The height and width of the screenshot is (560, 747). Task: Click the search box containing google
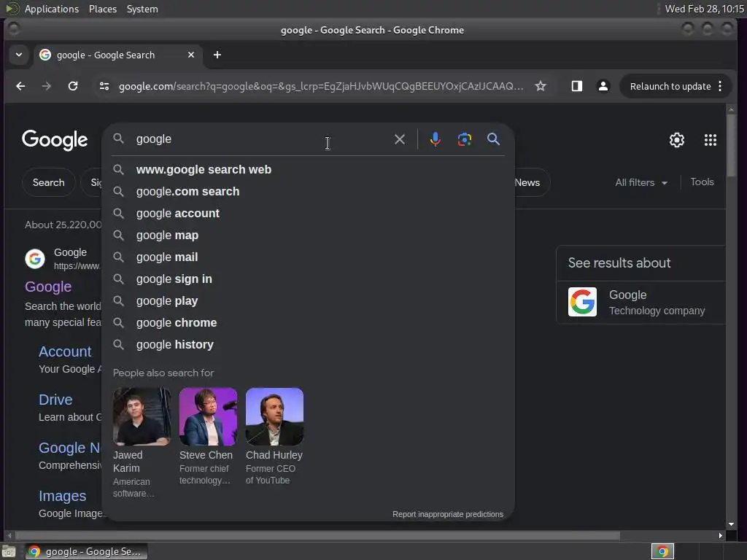(260, 139)
